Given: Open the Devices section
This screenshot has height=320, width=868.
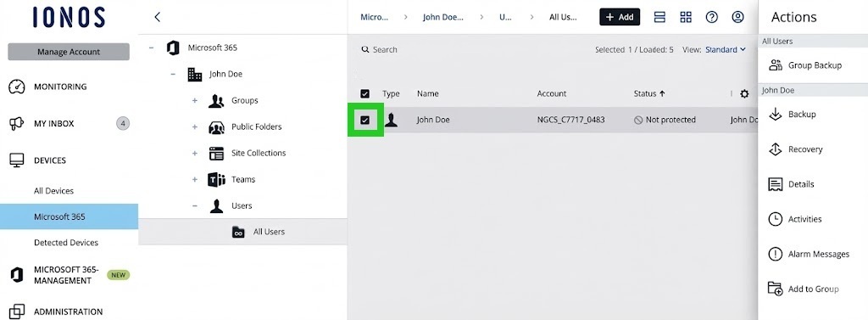Looking at the screenshot, I should [x=50, y=160].
